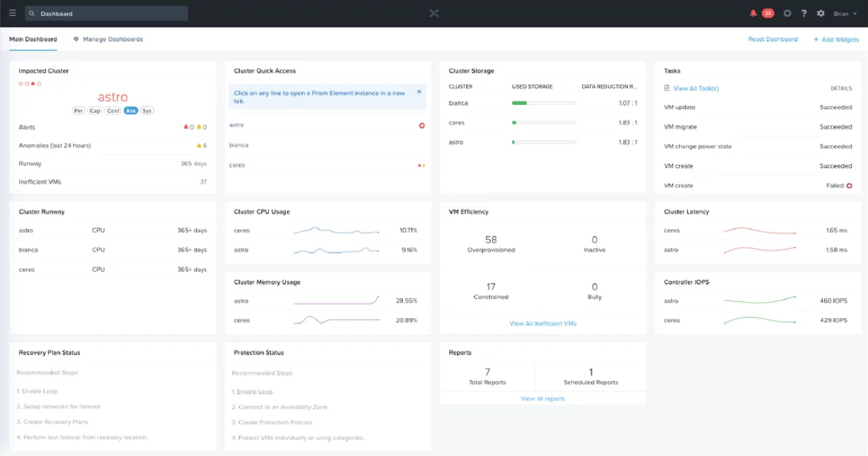Open the red alerts bell

(x=754, y=13)
